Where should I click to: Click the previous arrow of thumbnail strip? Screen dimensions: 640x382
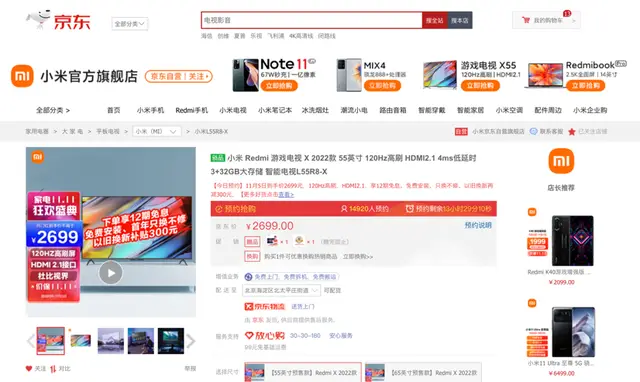30,341
